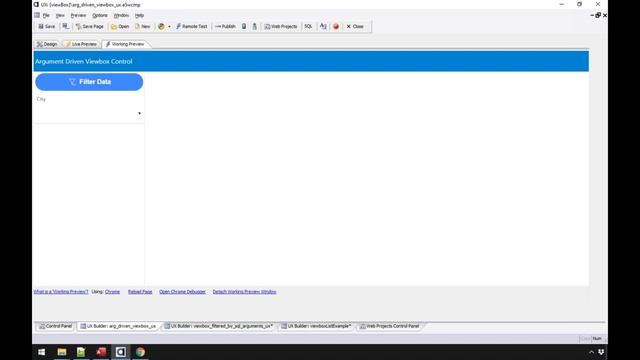
Task: Click the Publish toolbar button
Action: click(x=225, y=27)
